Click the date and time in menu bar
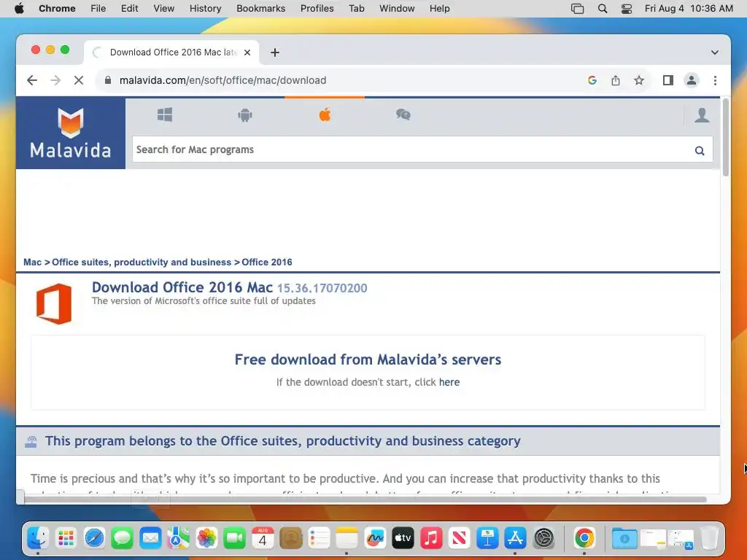 pos(689,9)
